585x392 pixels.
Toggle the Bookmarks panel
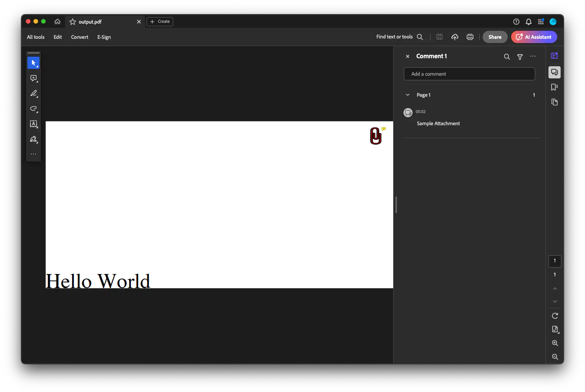click(554, 87)
